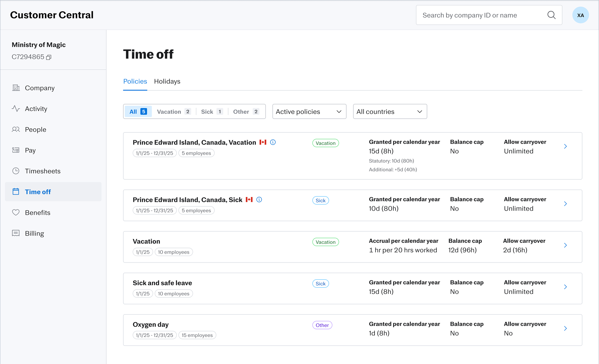Filter by Sick policies
Screen dimensions: 599x364
click(212, 111)
